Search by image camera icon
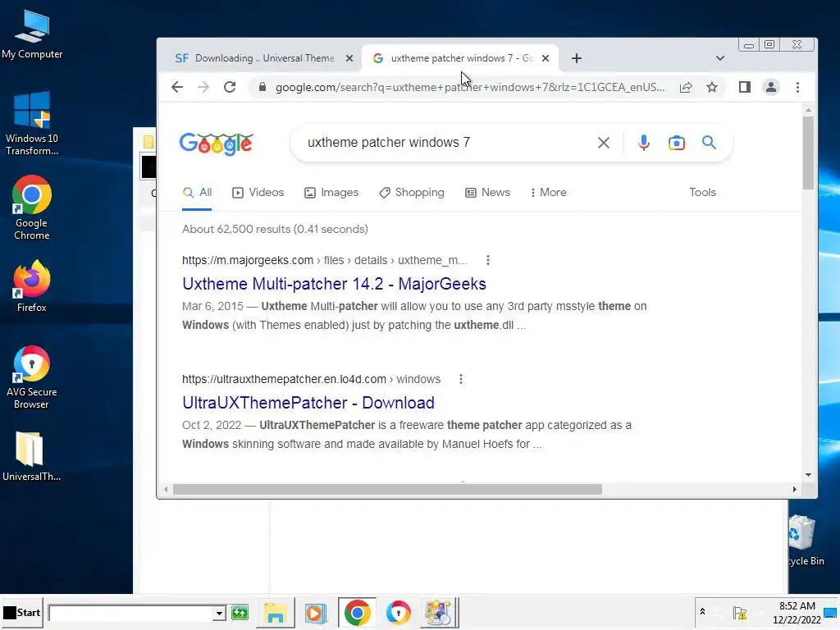Screen dimensions: 840x630 click(x=677, y=143)
